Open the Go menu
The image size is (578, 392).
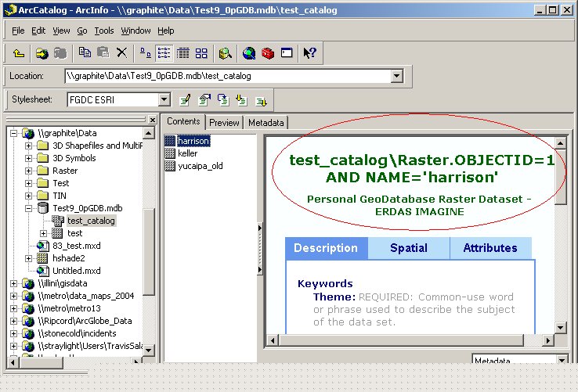(x=81, y=31)
